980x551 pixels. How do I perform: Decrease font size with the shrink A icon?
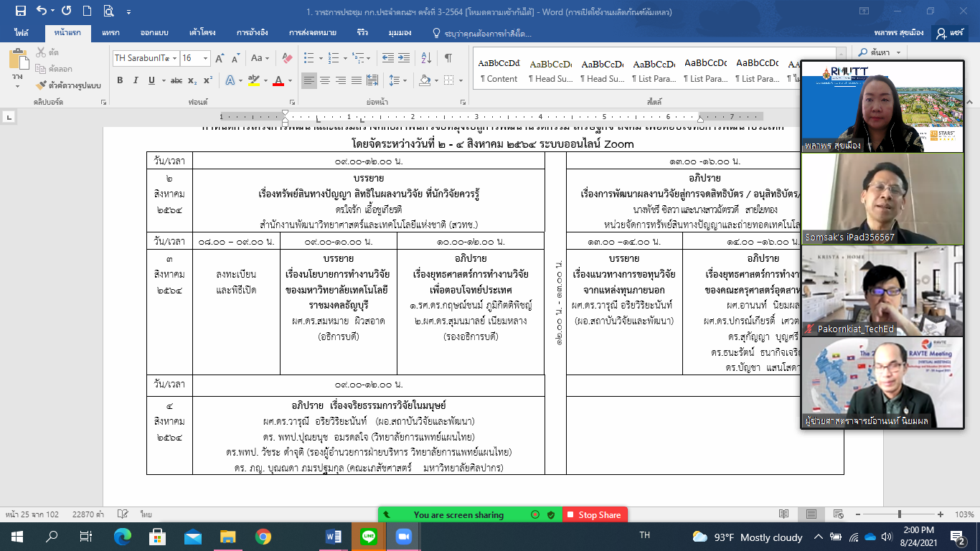coord(235,58)
